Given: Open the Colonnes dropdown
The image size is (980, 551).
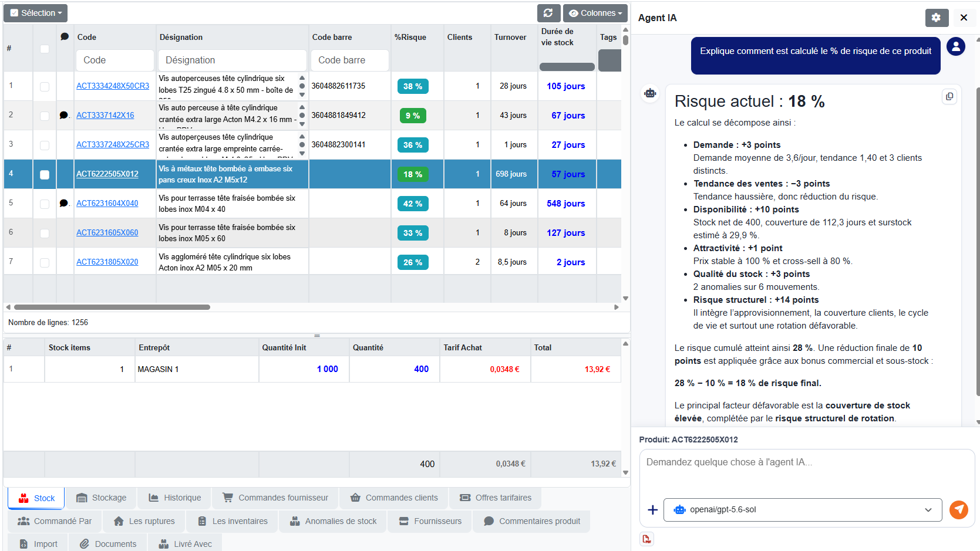Looking at the screenshot, I should pos(595,13).
